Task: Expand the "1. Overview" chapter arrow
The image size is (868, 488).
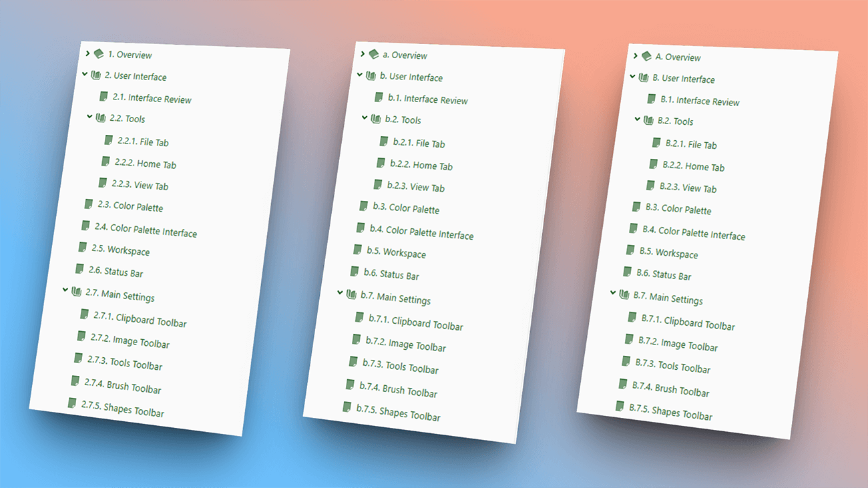Action: pyautogui.click(x=87, y=53)
